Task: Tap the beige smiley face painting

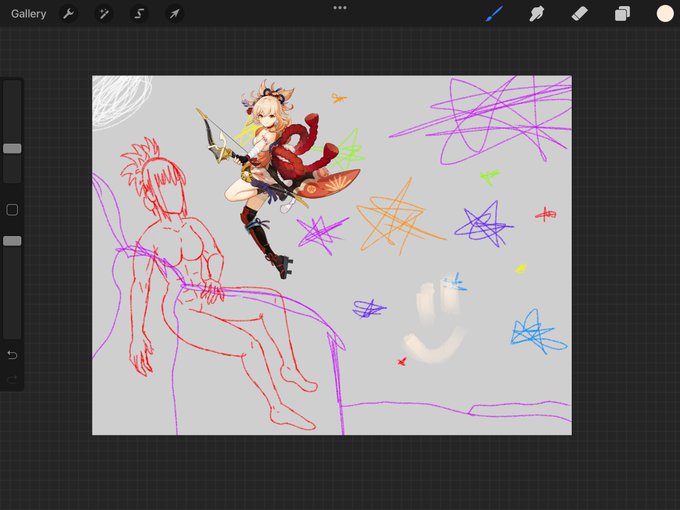Action: click(x=434, y=319)
